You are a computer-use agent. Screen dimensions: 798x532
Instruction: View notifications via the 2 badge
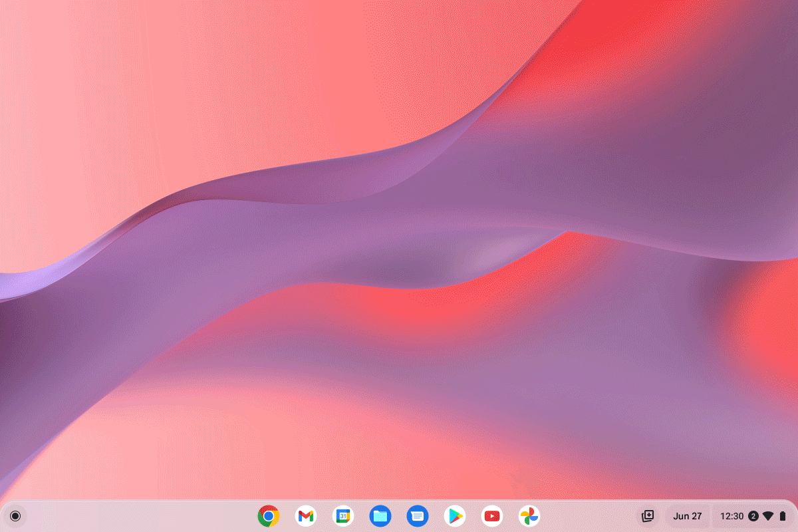click(x=753, y=516)
